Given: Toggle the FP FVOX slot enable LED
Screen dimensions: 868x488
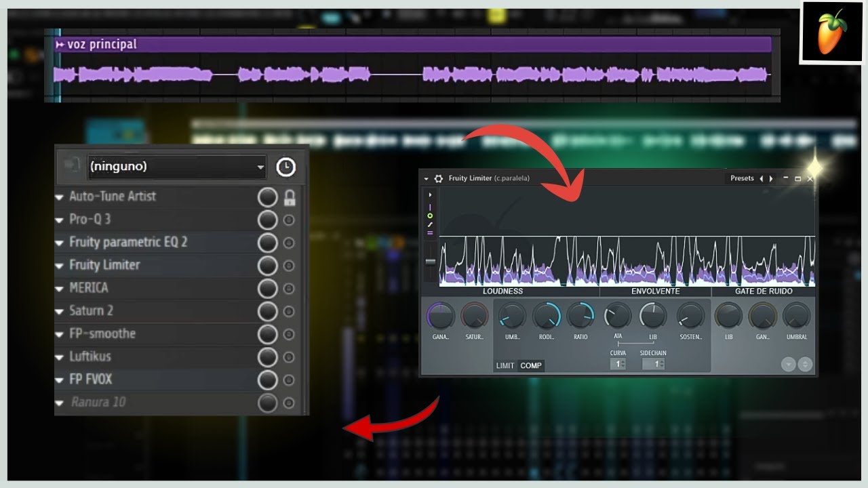Looking at the screenshot, I should pyautogui.click(x=289, y=380).
